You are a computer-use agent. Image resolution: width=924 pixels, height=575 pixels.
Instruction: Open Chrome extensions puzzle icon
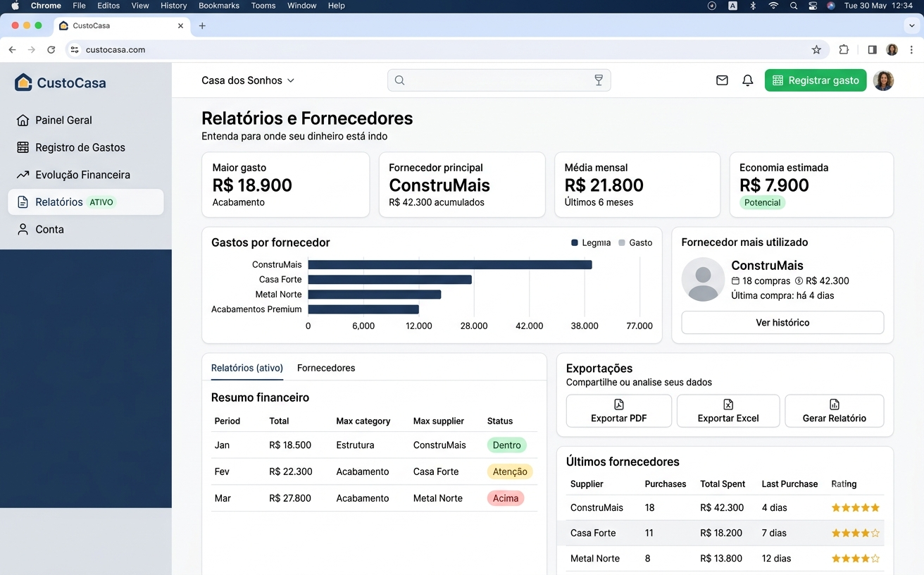[x=844, y=50]
